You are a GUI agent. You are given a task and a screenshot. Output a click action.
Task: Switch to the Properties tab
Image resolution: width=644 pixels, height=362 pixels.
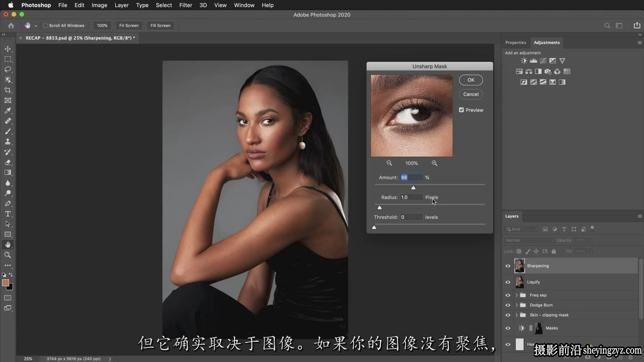click(x=516, y=42)
